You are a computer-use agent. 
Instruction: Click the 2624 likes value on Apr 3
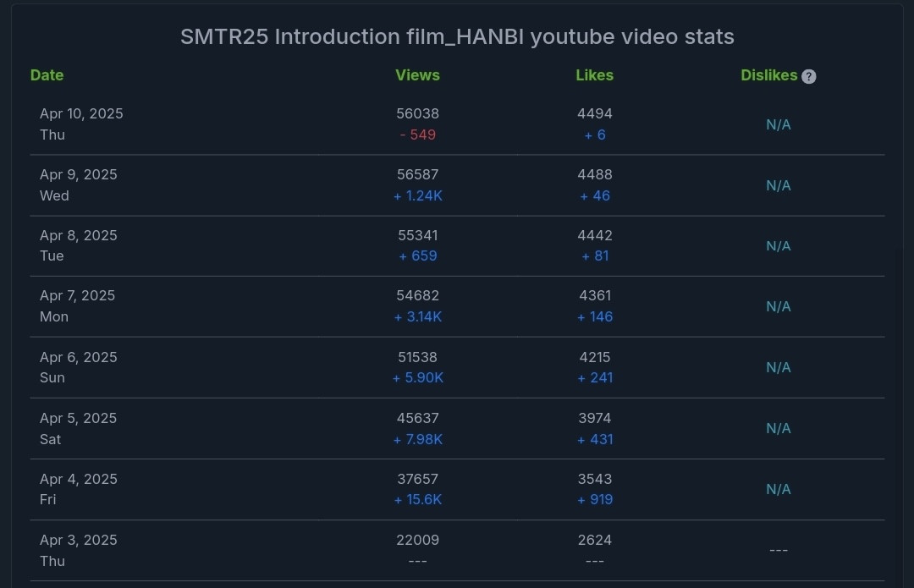click(x=595, y=541)
